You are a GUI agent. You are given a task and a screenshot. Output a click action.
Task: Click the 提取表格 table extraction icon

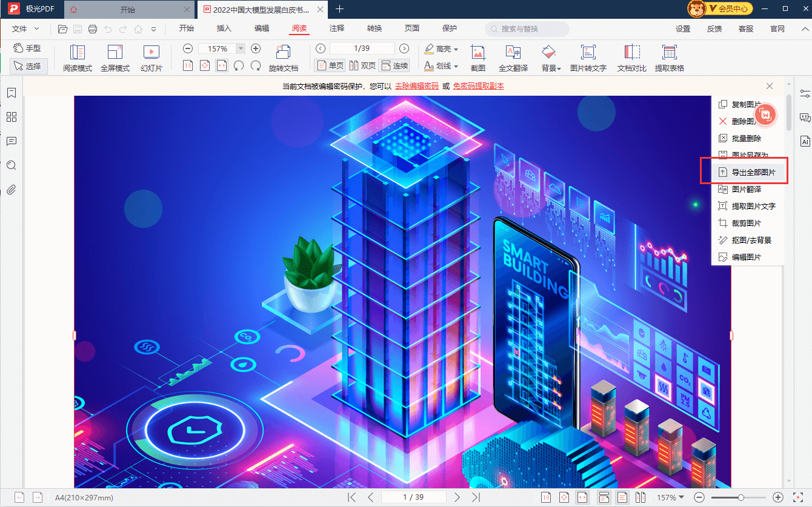point(669,58)
